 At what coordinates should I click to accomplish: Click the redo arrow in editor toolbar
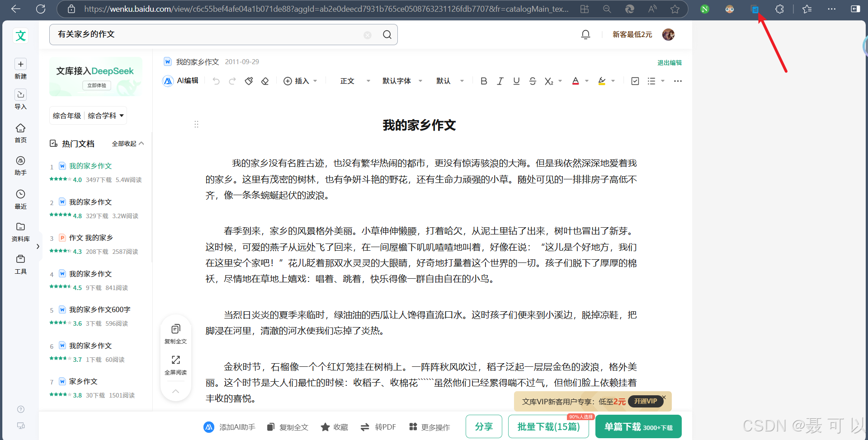pos(232,81)
